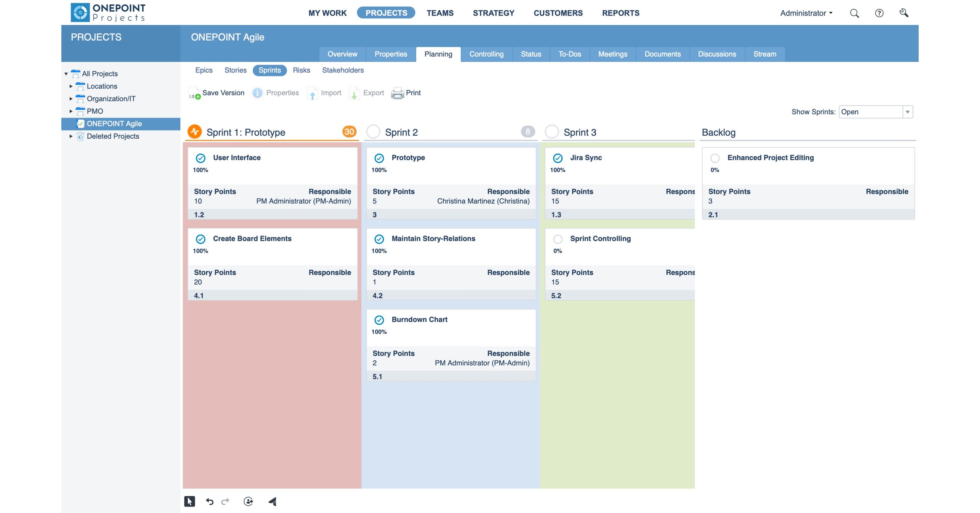Viewport: 980px width, 513px height.
Task: Open the REPORTS menu
Action: tap(621, 13)
